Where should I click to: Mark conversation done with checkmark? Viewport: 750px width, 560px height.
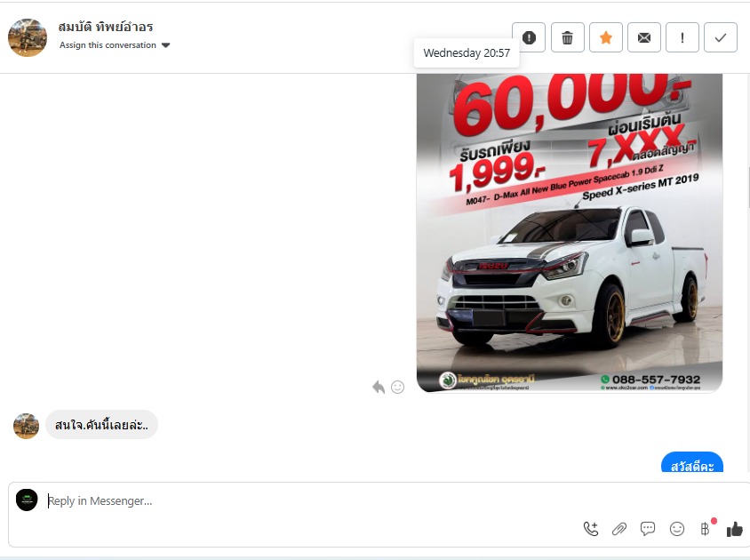(721, 37)
